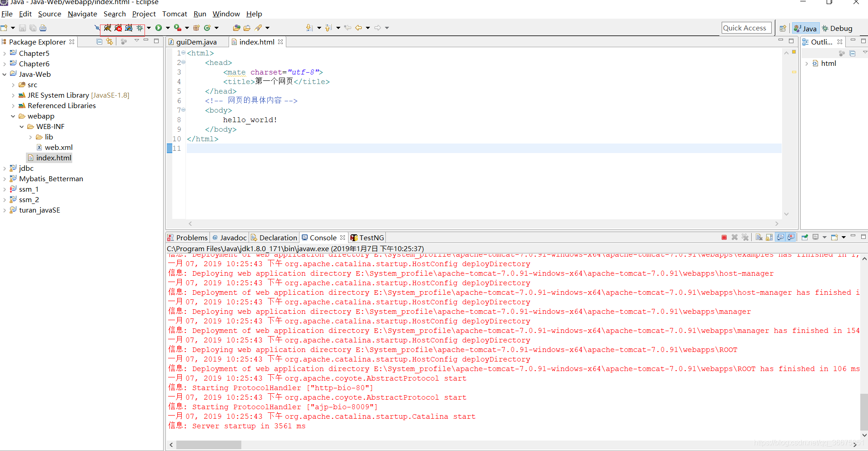Toggle Scroll Lock in Console toolbar
This screenshot has height=451, width=868.
point(769,237)
